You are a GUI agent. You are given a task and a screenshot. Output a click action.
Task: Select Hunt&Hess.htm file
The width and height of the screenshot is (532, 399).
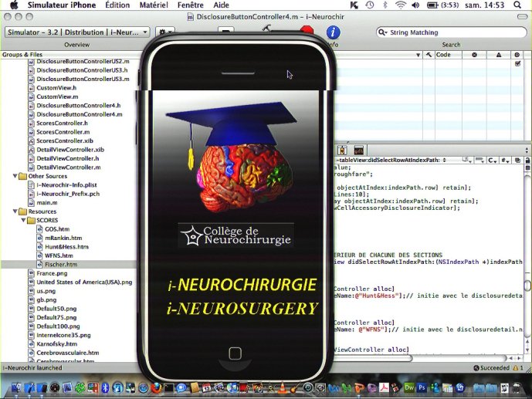click(66, 246)
